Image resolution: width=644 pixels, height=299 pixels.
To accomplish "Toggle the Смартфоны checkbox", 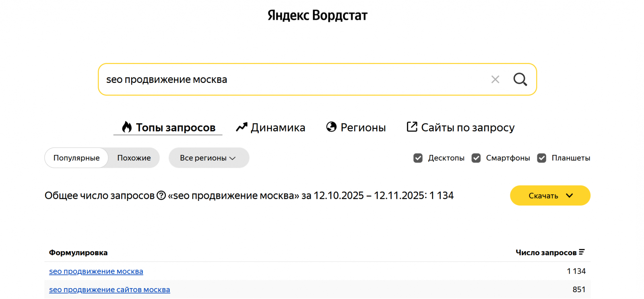I will pos(476,158).
